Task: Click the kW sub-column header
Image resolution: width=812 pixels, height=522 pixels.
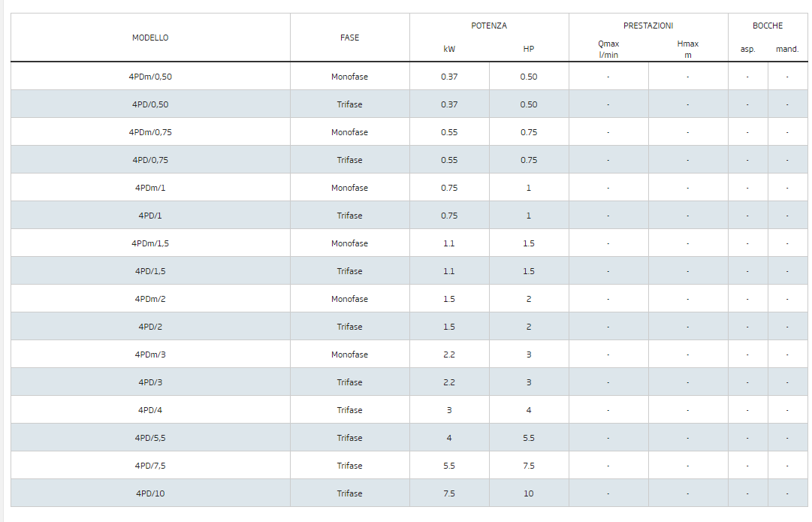Action: (449, 50)
